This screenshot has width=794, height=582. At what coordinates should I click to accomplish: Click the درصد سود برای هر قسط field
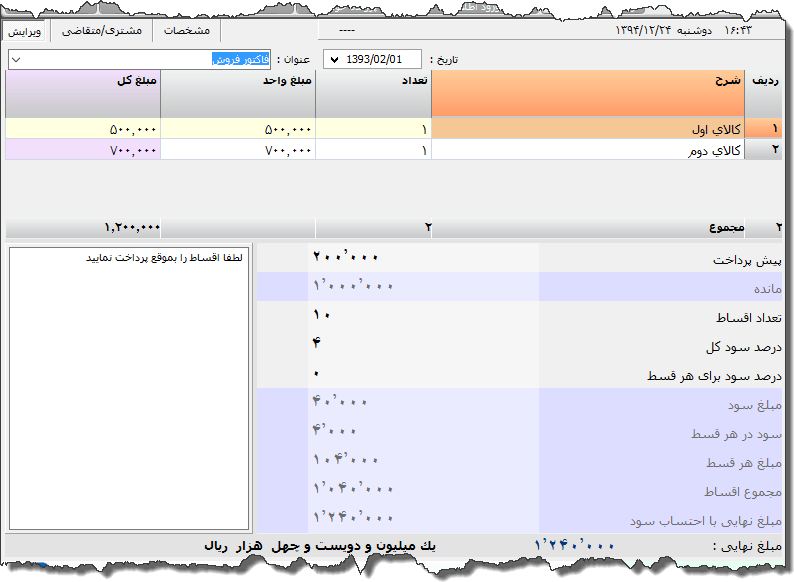point(420,374)
